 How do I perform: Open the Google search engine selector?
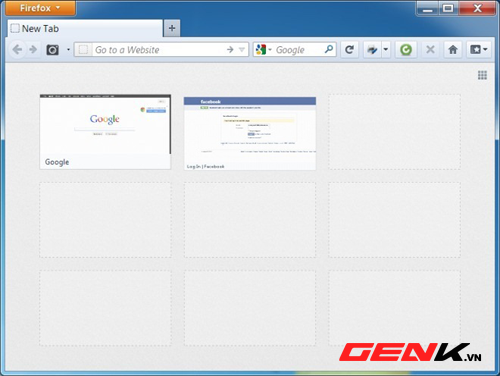264,50
